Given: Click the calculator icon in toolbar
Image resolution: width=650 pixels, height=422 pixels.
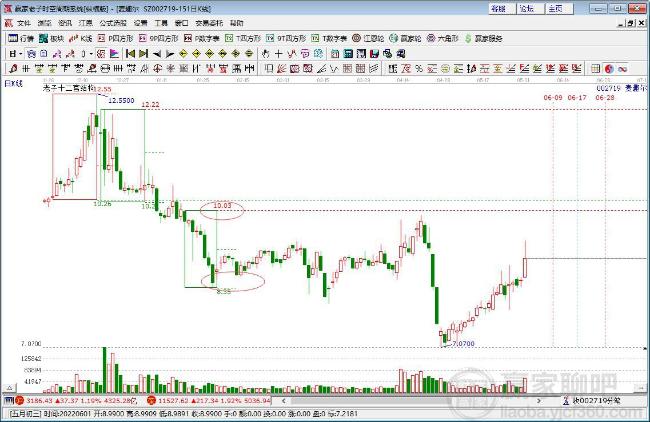Looking at the screenshot, I should (348, 53).
